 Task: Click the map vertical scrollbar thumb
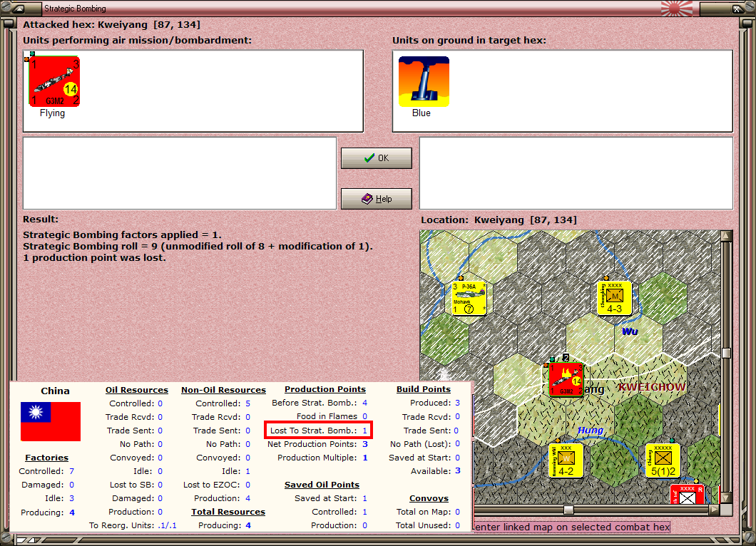[726, 353]
